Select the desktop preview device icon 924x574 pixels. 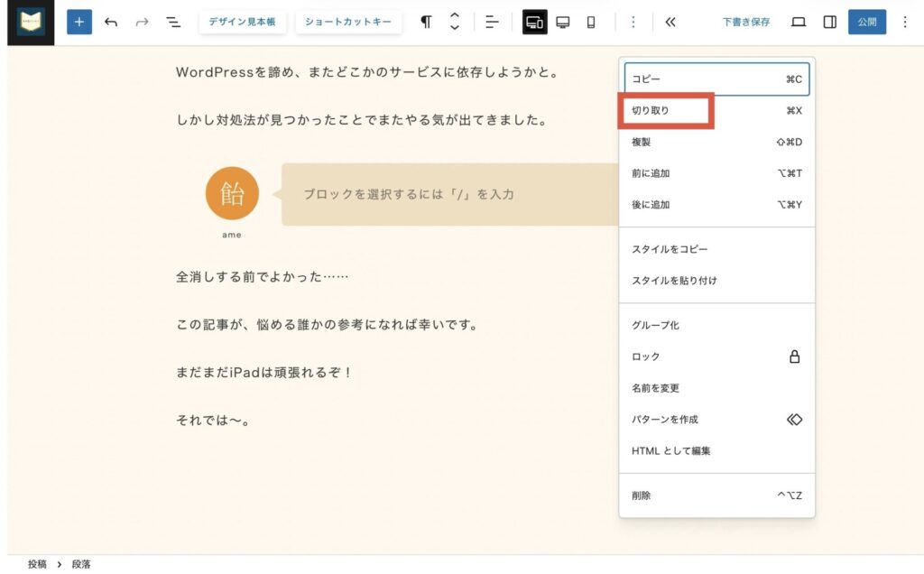pos(563,22)
